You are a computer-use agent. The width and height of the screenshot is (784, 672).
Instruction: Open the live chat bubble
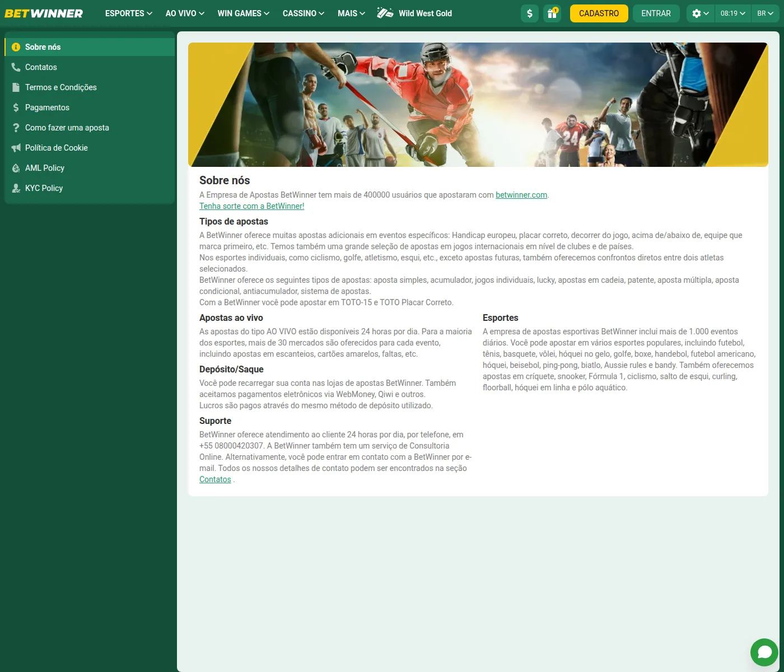pyautogui.click(x=764, y=652)
